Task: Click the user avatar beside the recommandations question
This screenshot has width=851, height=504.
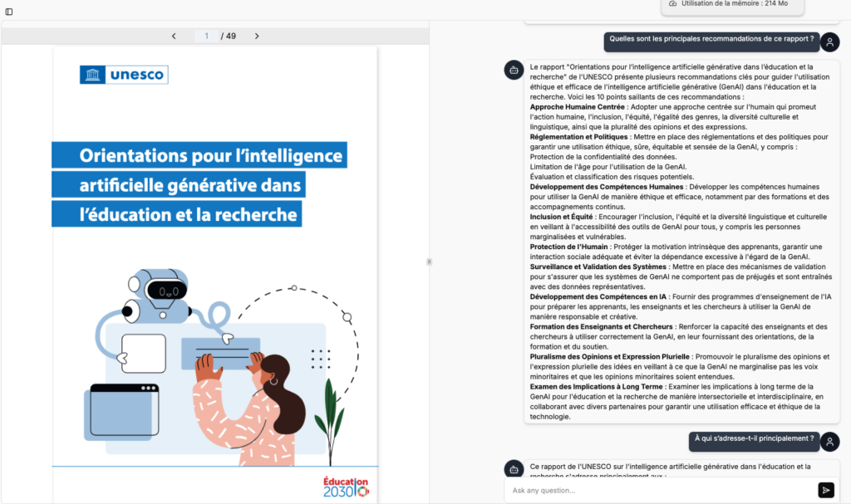Action: click(829, 42)
